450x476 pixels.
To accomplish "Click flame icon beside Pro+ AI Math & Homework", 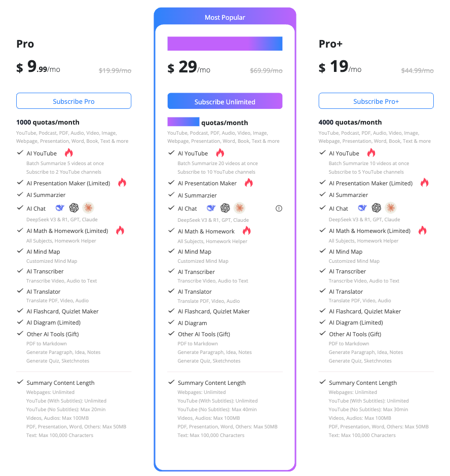I will click(422, 231).
